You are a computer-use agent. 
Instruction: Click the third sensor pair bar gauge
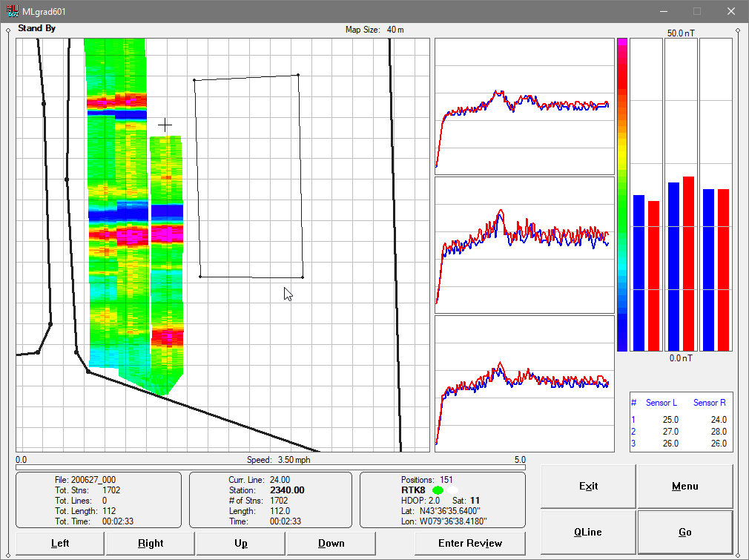pos(716,195)
